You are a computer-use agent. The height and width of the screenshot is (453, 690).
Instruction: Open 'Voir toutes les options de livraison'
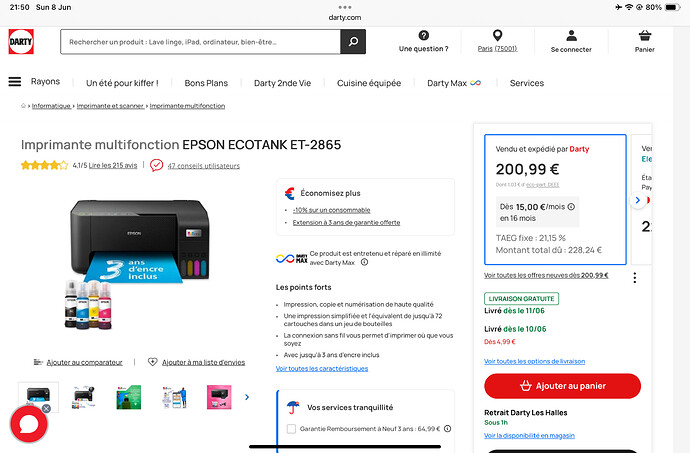(535, 361)
